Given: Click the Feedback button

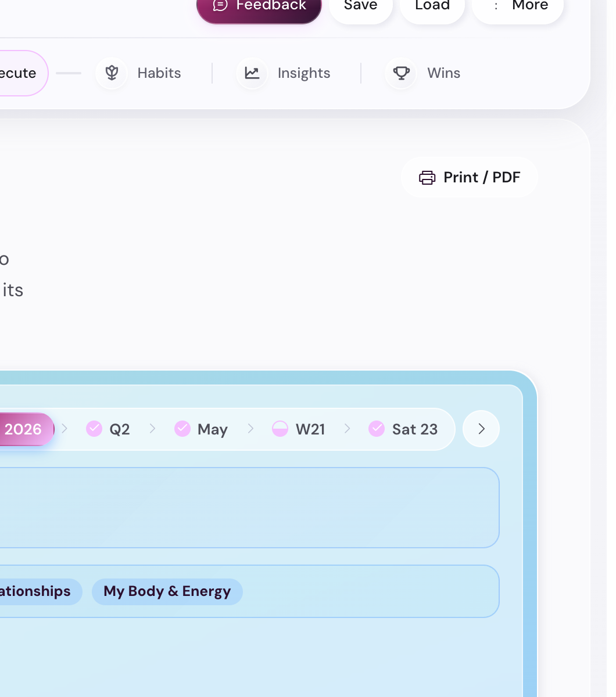Looking at the screenshot, I should coord(259,7).
